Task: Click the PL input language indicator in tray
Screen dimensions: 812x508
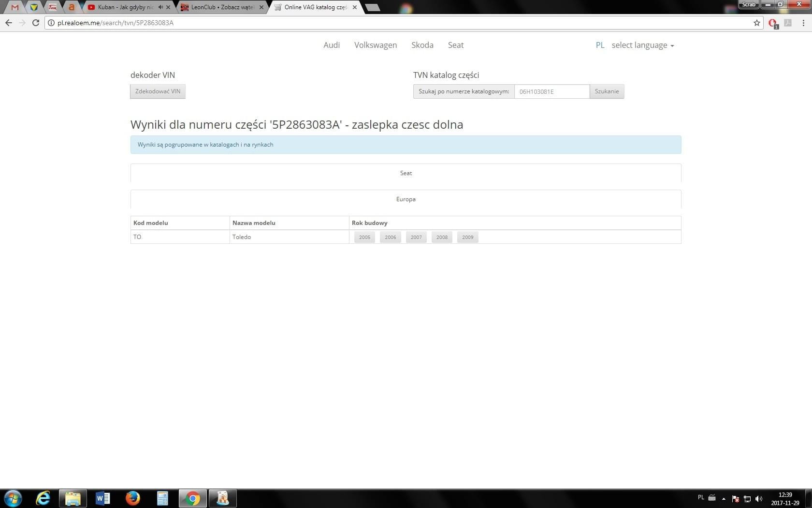Action: tap(701, 497)
